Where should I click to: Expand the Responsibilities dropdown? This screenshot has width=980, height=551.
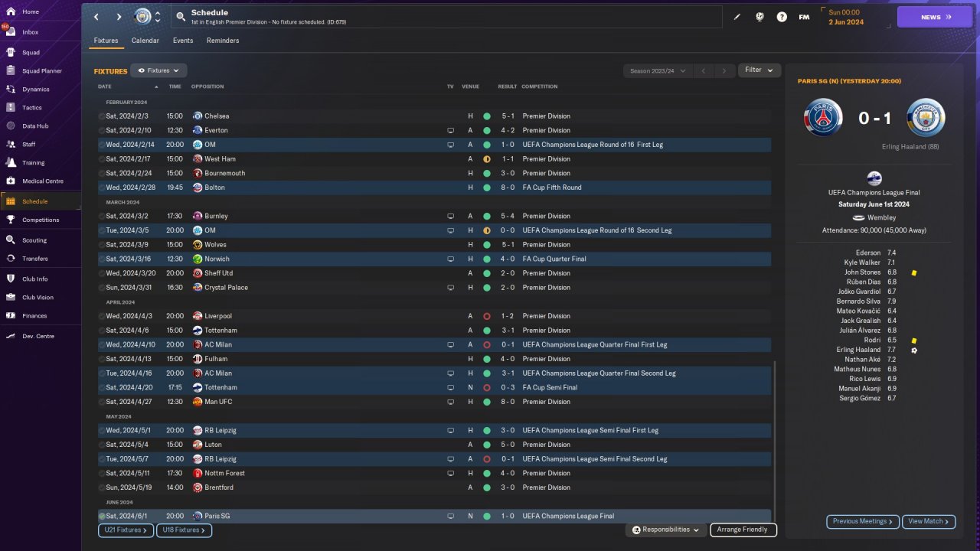pyautogui.click(x=665, y=530)
